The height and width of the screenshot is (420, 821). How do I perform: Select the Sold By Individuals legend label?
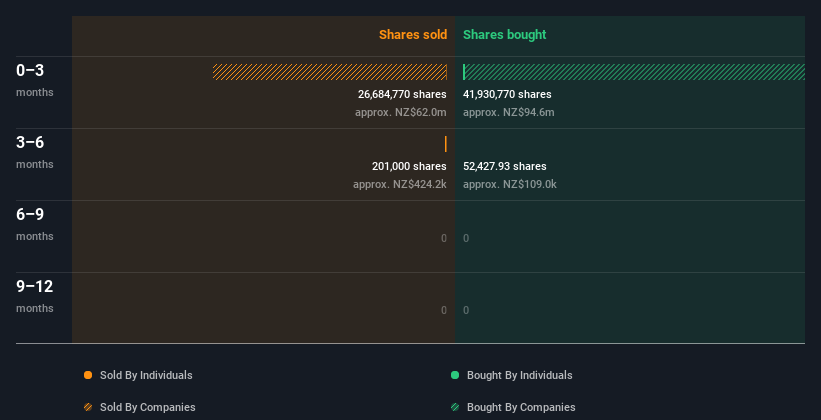(x=146, y=375)
